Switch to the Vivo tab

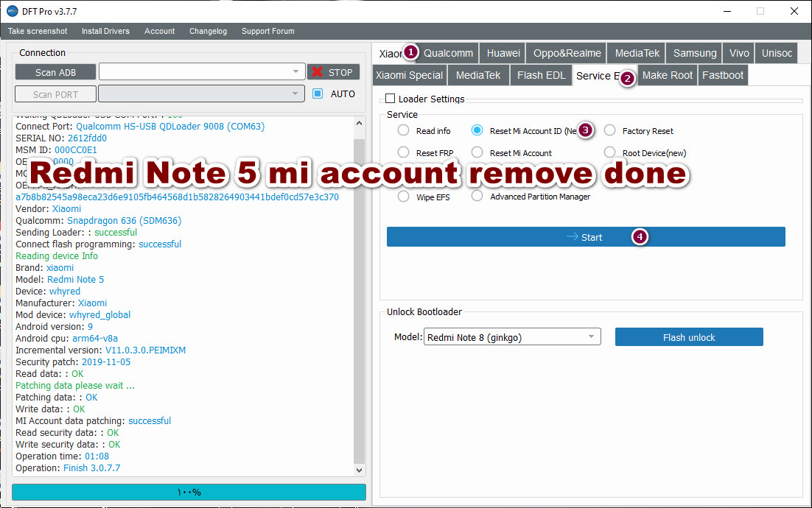(x=739, y=53)
